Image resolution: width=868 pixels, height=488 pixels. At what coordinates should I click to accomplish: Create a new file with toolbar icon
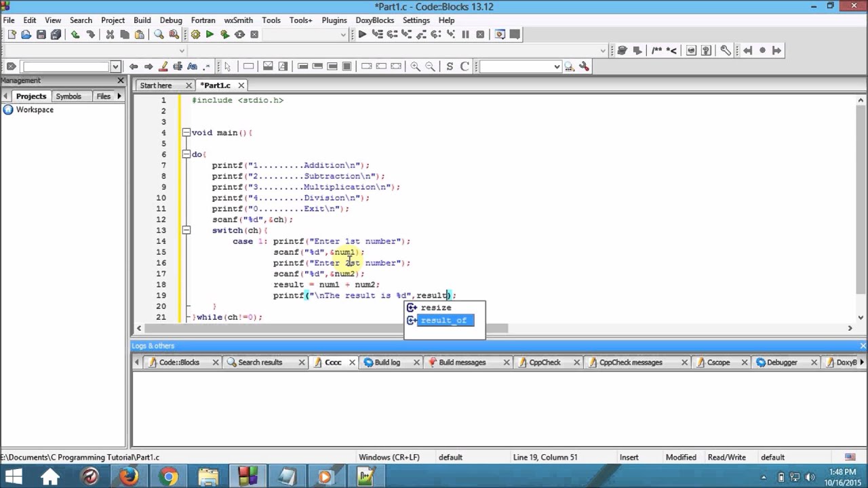(x=12, y=35)
